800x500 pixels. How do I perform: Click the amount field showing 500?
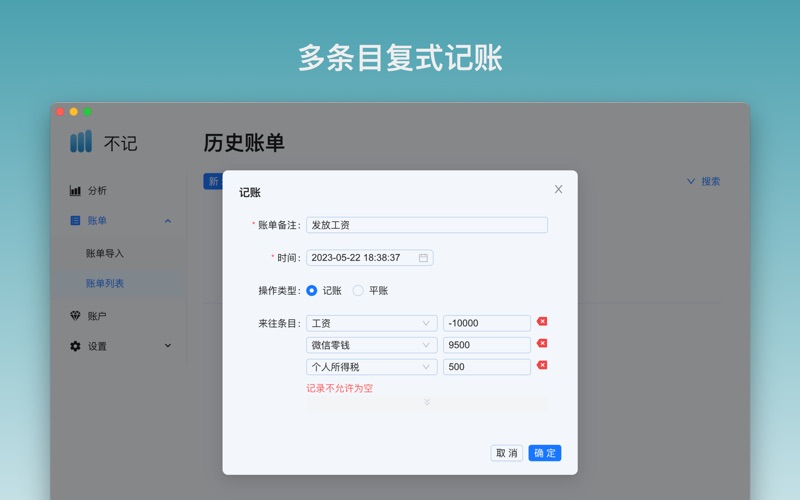487,367
